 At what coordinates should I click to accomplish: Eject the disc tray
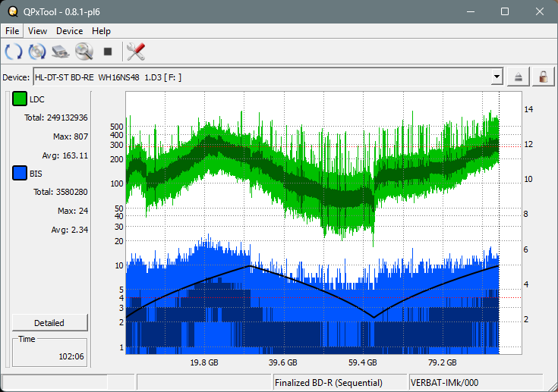pyautogui.click(x=518, y=77)
